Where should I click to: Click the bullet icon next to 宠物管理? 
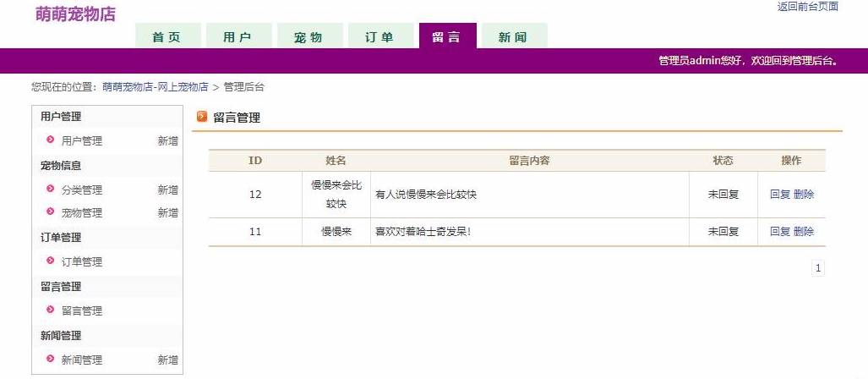pyautogui.click(x=51, y=212)
